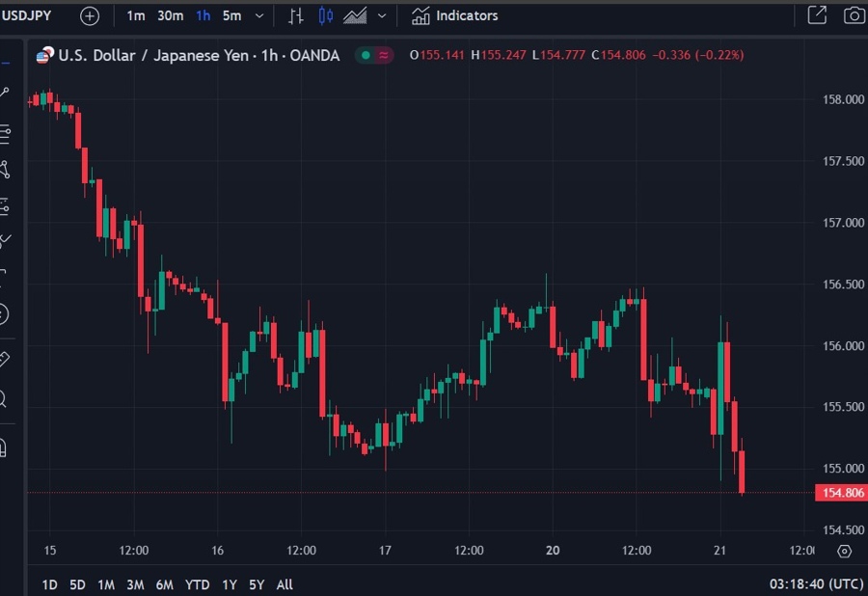868x596 pixels.
Task: Open timezone menu at 03:18:40 (UTC)
Action: [817, 583]
